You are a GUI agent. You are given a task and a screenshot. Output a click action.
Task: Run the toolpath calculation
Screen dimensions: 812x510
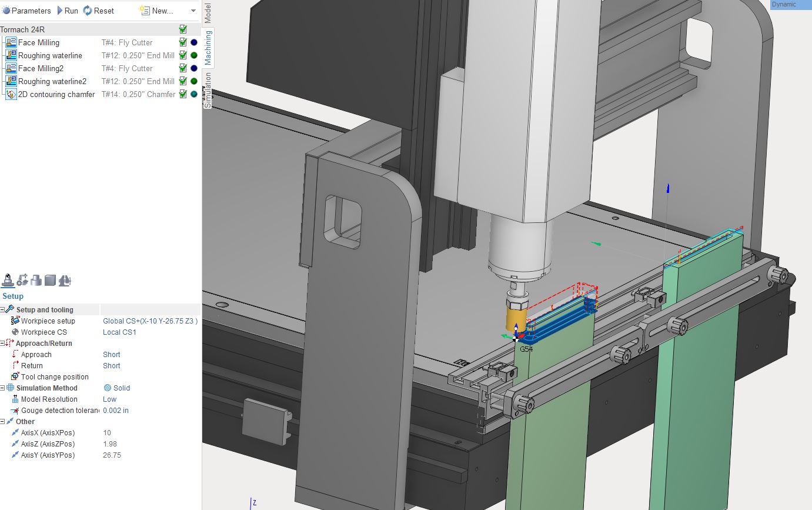tap(68, 11)
